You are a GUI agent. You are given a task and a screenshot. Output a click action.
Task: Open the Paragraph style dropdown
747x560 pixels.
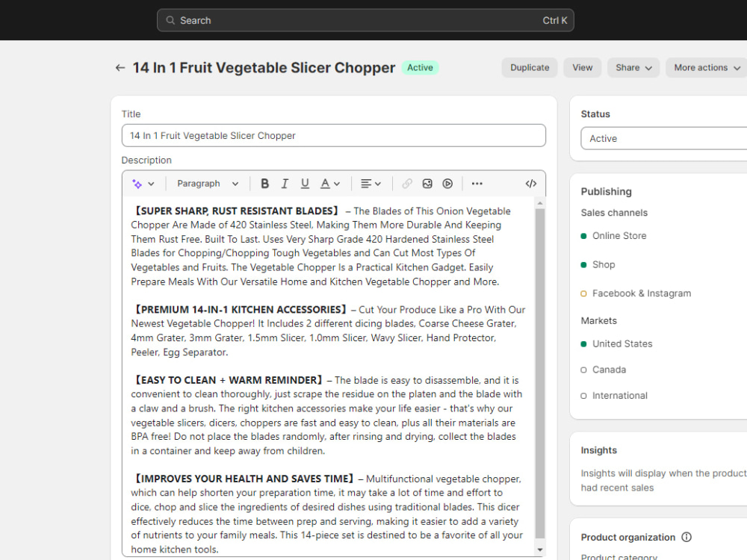pos(208,184)
